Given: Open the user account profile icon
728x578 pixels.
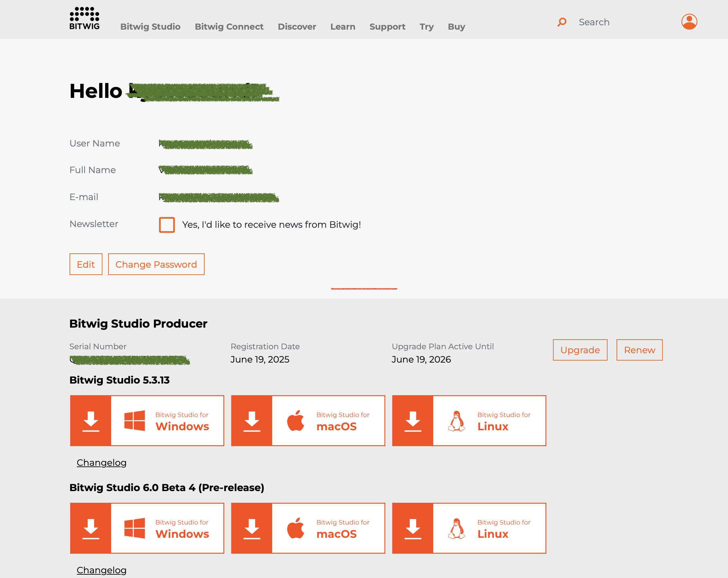Looking at the screenshot, I should (x=689, y=22).
